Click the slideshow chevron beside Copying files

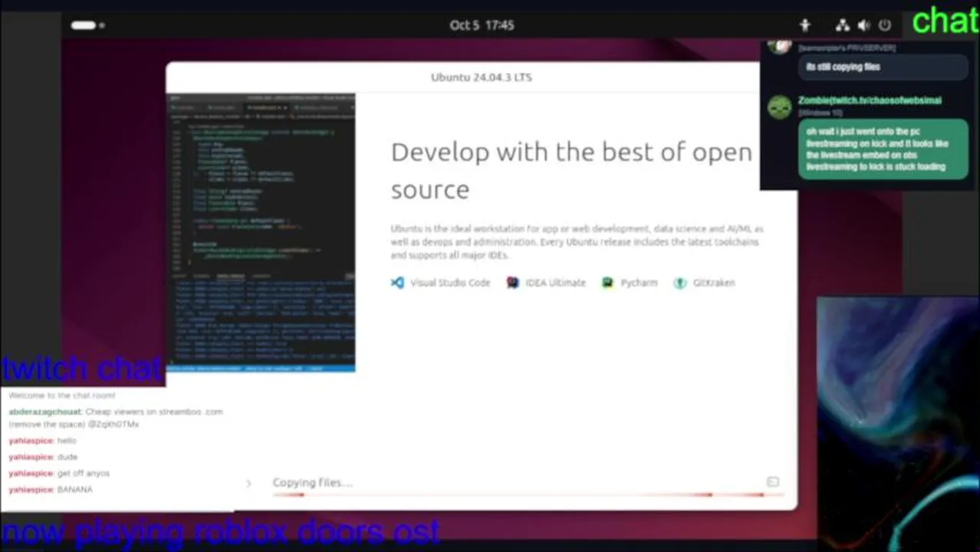[248, 483]
